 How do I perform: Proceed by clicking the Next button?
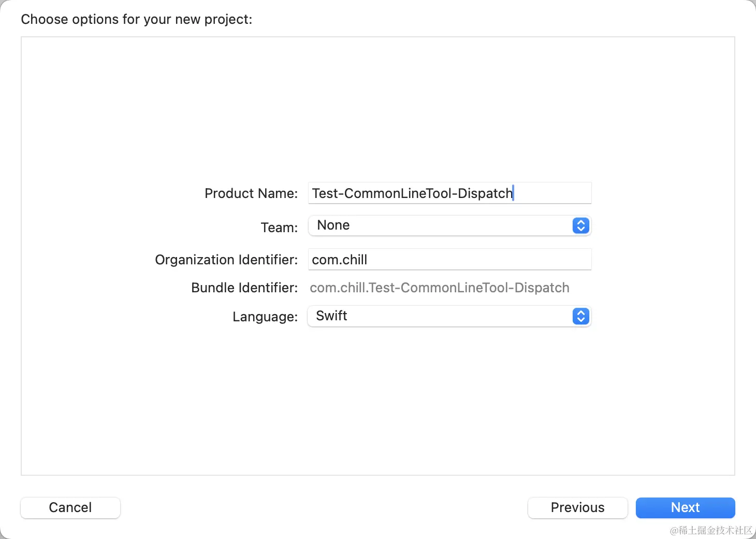(685, 507)
